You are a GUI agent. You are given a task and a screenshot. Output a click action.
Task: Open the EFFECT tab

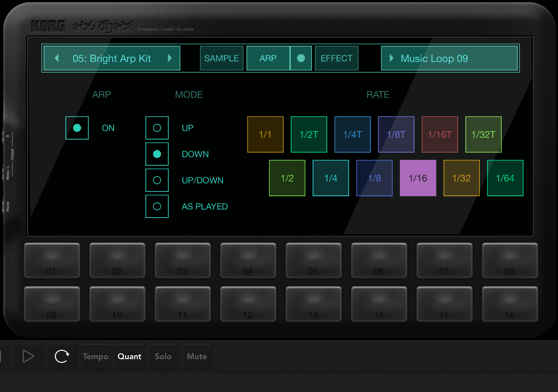(336, 58)
